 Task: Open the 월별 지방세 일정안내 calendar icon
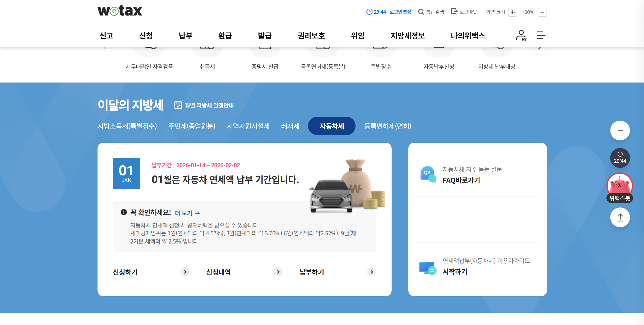(178, 105)
